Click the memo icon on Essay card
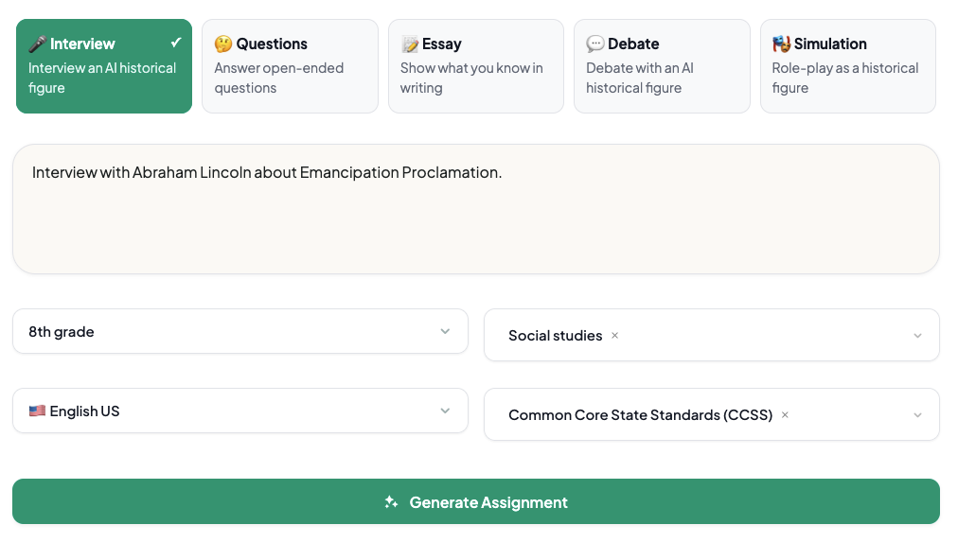958x560 pixels. (410, 44)
